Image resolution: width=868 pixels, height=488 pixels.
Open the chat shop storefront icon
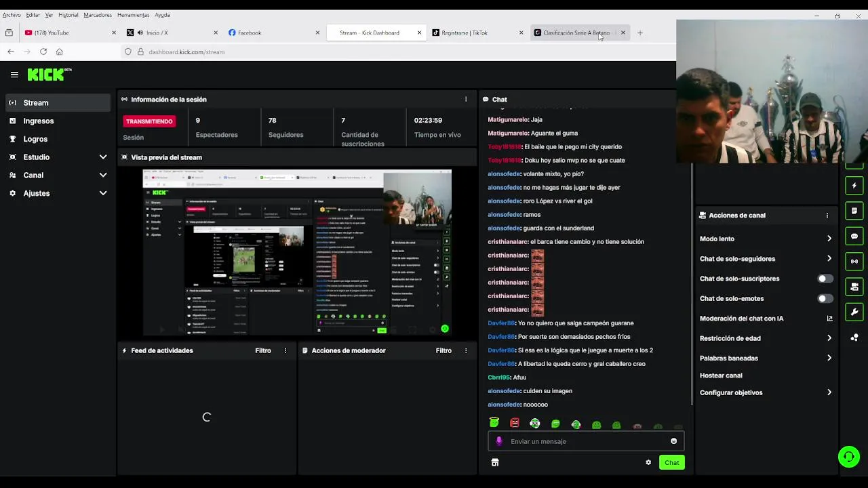point(495,462)
